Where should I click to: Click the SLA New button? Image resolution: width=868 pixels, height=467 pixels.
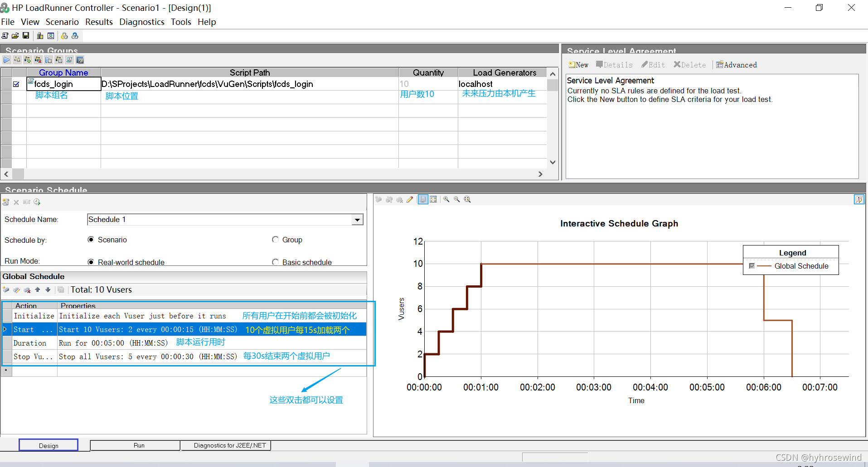click(x=579, y=65)
